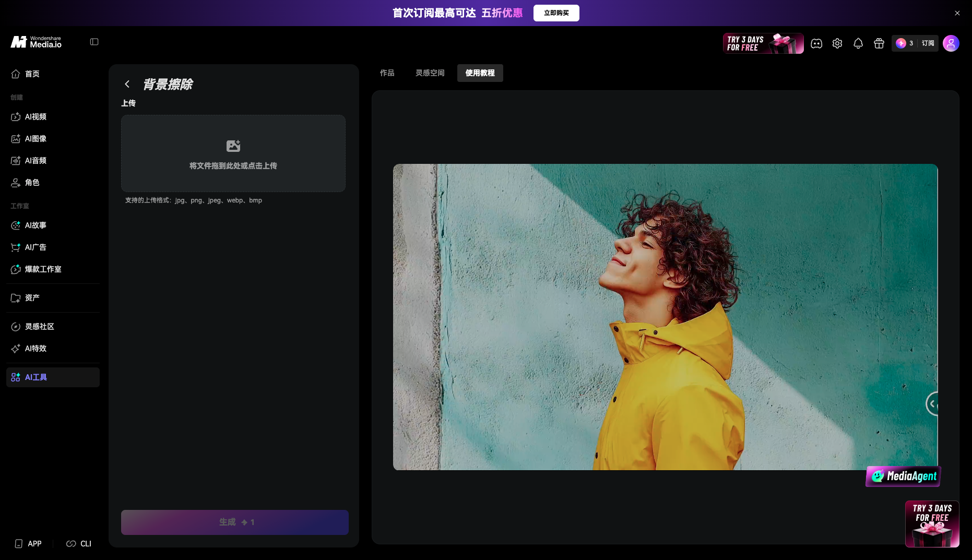Open the gift rewards icon
Viewport: 972px width, 560px height.
[x=879, y=43]
